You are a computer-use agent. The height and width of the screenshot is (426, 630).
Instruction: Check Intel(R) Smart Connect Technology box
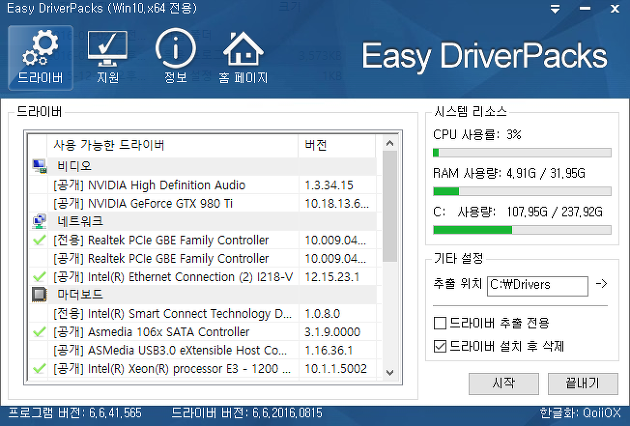click(39, 313)
